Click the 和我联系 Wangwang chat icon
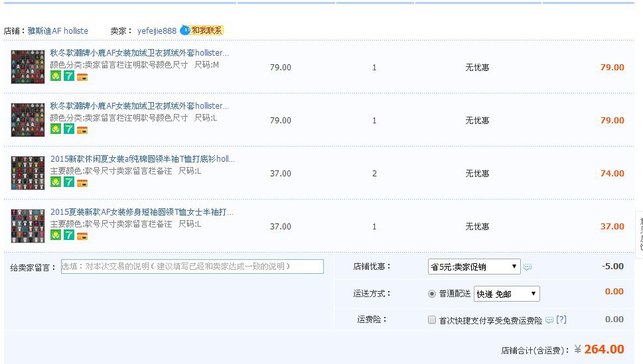The height and width of the screenshot is (364, 643). pyautogui.click(x=202, y=30)
